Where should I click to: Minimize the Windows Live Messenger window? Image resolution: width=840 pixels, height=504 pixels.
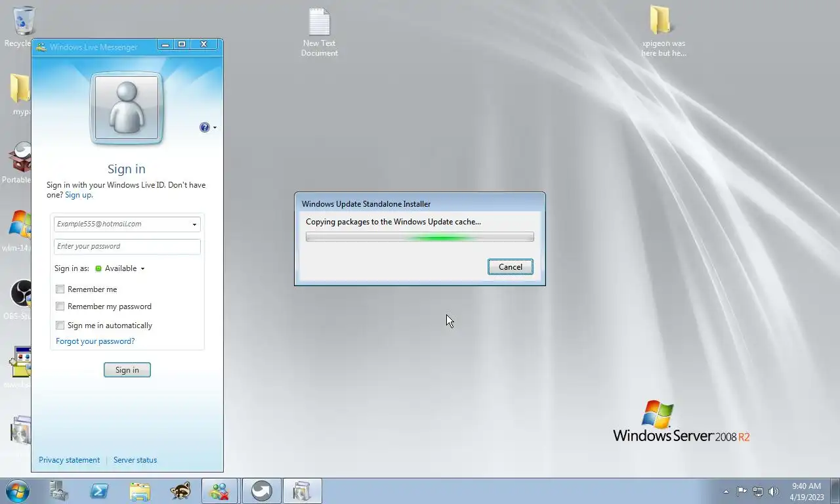coord(165,45)
